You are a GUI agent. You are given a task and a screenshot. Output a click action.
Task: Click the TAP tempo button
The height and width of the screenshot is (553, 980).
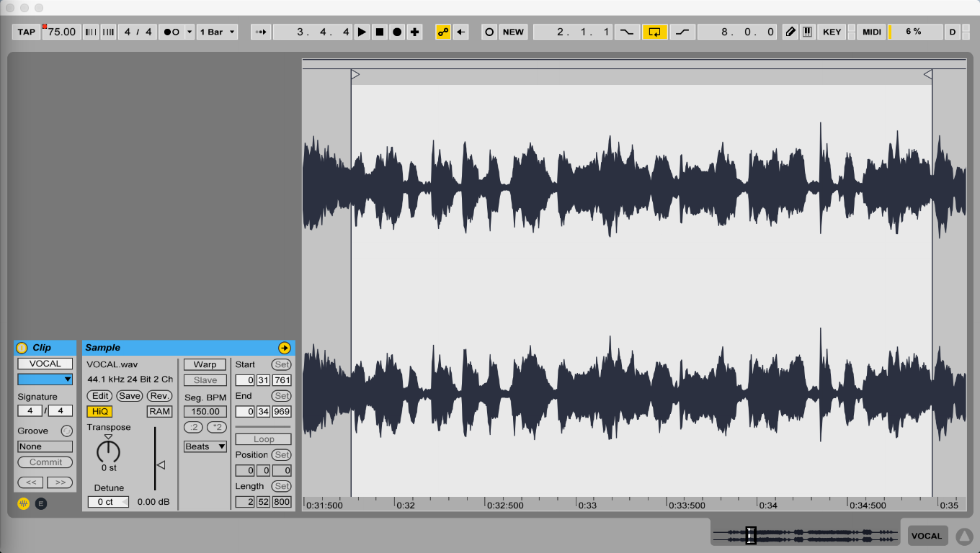pyautogui.click(x=27, y=32)
